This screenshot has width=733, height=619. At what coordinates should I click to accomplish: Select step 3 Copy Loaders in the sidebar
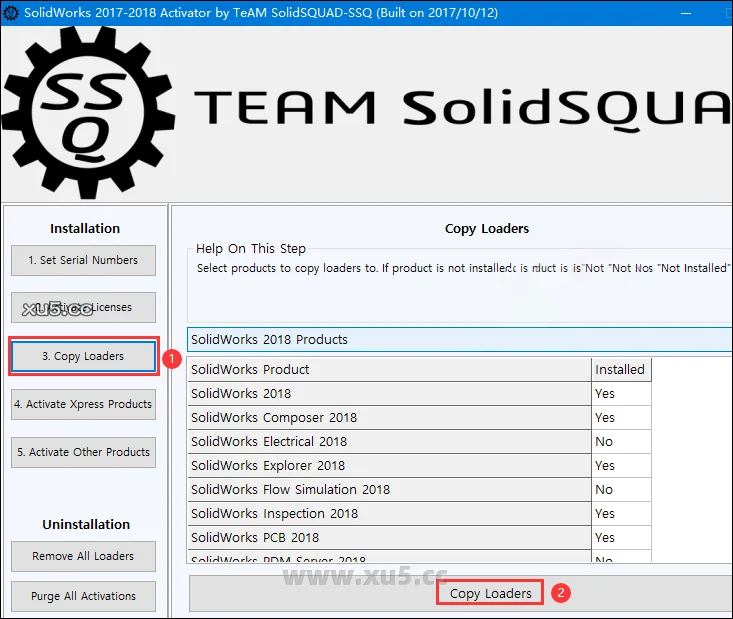coord(84,356)
